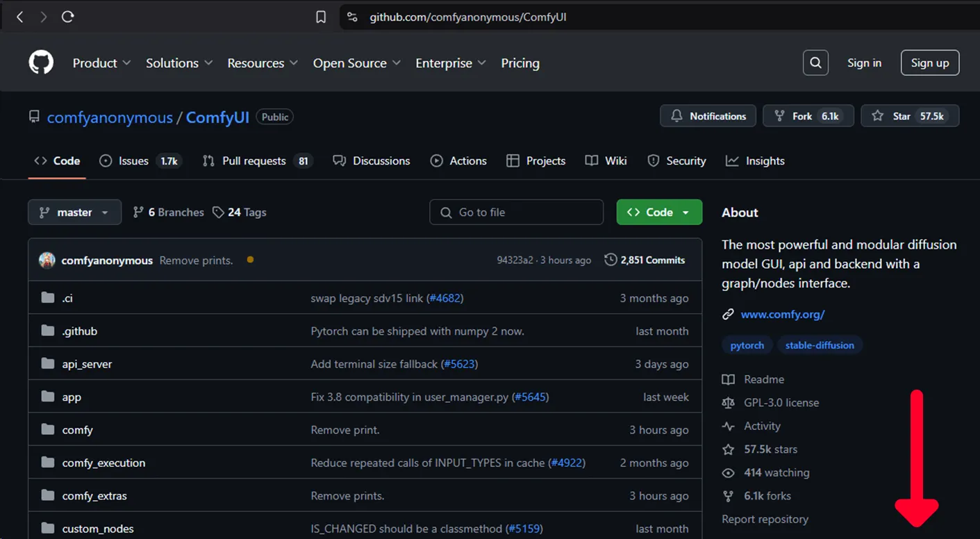Enable repository notifications
The width and height of the screenshot is (980, 539).
pos(708,116)
